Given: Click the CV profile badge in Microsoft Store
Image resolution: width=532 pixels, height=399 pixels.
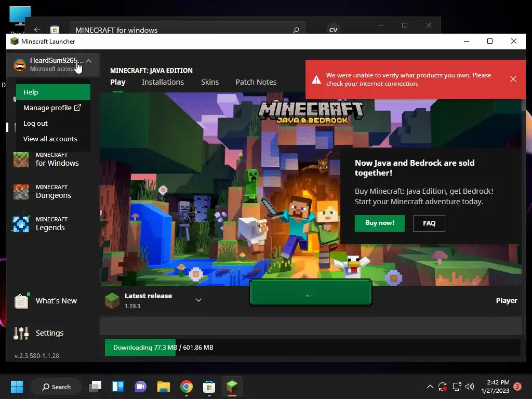Looking at the screenshot, I should 333,30.
